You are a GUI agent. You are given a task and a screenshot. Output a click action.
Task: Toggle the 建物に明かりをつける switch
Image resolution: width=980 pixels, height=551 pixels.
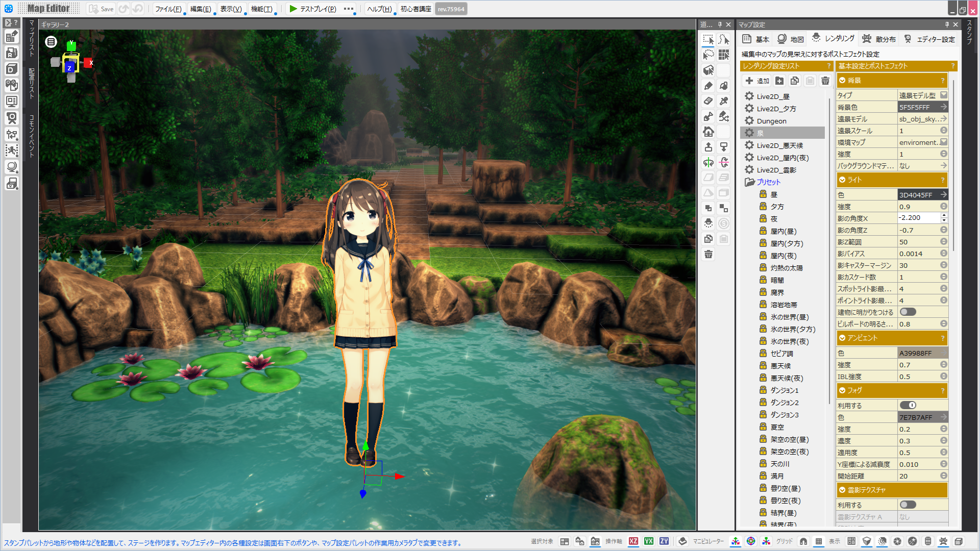[908, 312]
